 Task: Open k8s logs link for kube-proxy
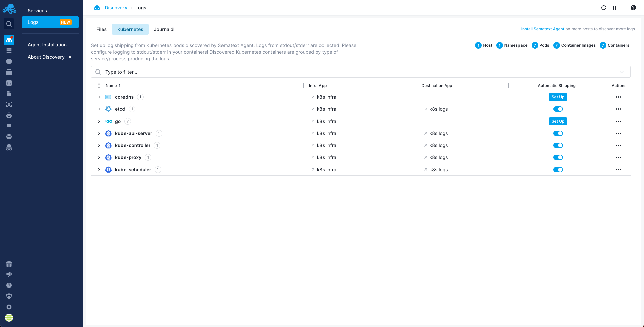tap(436, 157)
